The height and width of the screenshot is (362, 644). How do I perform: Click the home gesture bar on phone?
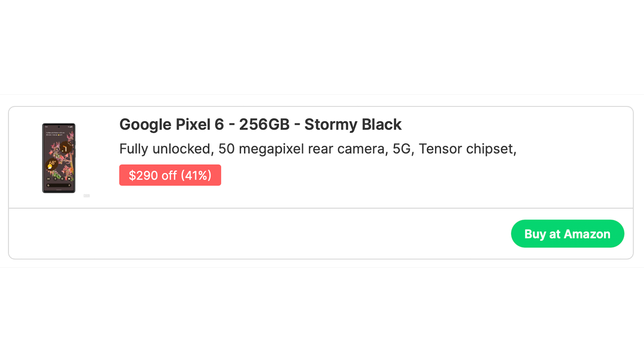pyautogui.click(x=59, y=190)
